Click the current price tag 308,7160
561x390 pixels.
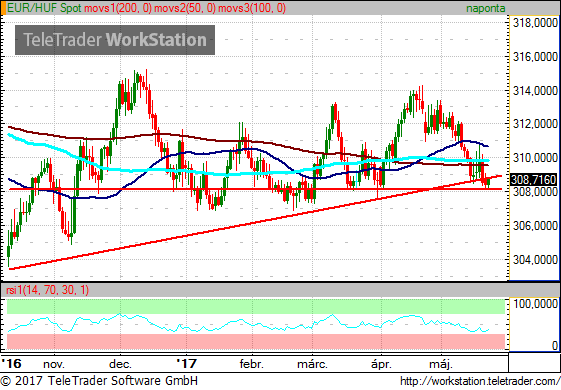[533, 180]
